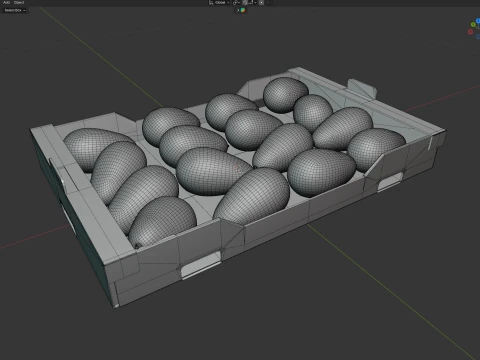Select the large central egg mesh
Image resolution: width=480 pixels, height=360 pixels.
click(213, 171)
